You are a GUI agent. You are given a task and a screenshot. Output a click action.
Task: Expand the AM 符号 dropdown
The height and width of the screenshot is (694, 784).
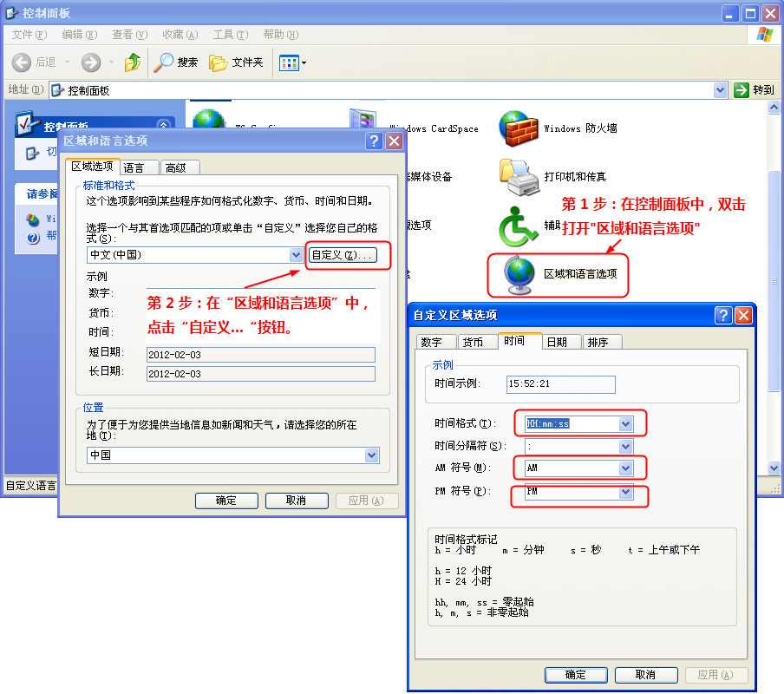(x=626, y=468)
